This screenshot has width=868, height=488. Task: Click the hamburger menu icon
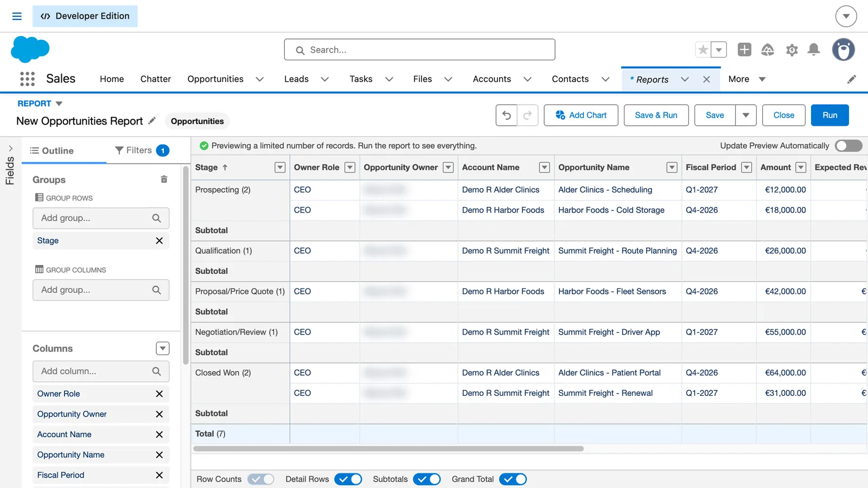point(17,16)
